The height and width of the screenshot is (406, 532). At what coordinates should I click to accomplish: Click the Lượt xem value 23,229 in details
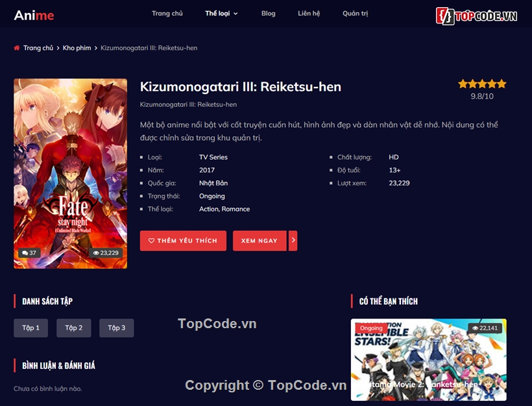pos(400,183)
